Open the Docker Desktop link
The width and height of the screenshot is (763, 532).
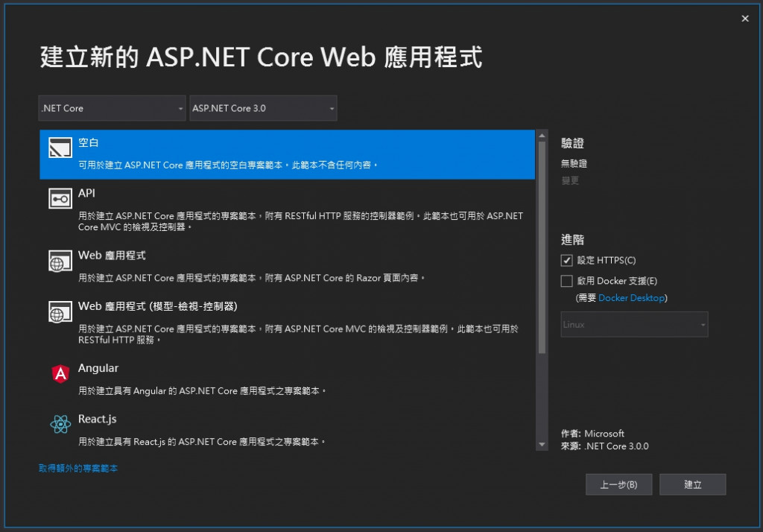pyautogui.click(x=631, y=298)
